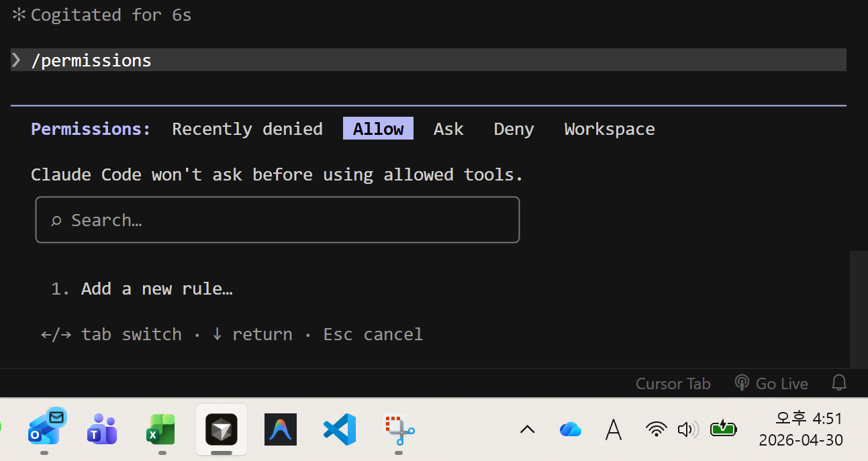Select the Ask permissions tab

click(448, 129)
